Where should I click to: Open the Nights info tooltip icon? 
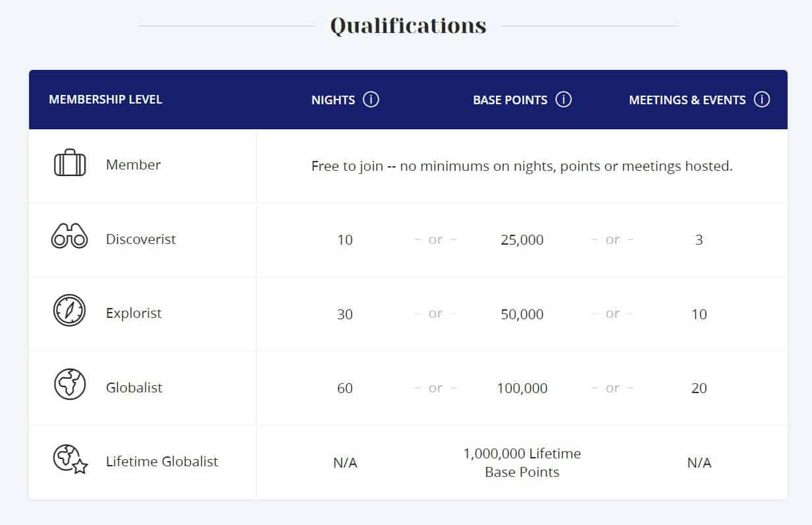[x=371, y=100]
